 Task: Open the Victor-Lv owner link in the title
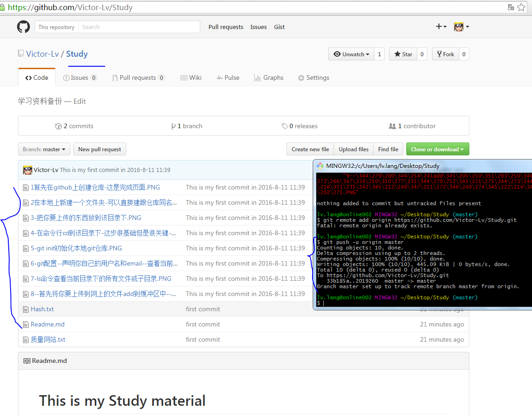point(42,54)
